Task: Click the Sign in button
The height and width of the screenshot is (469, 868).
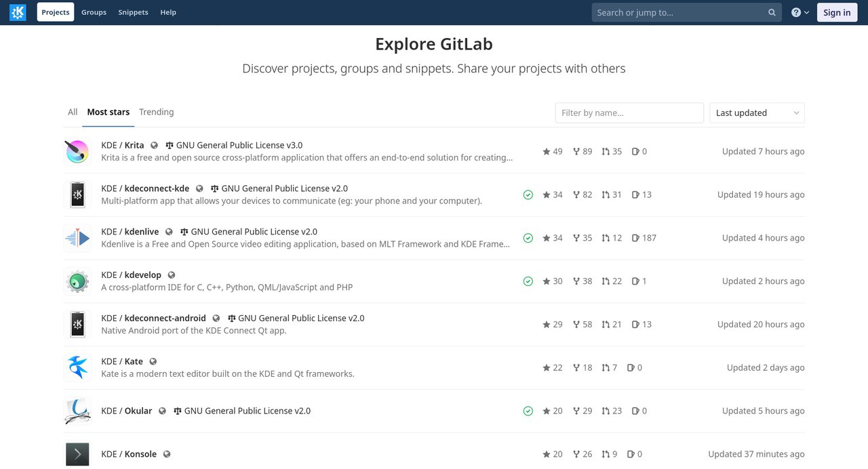Action: pos(837,12)
